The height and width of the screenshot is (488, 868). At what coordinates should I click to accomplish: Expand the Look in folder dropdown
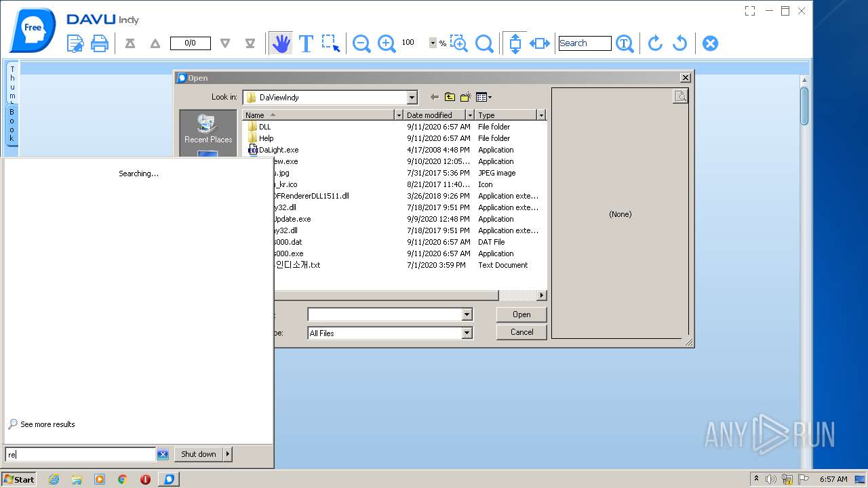[412, 98]
